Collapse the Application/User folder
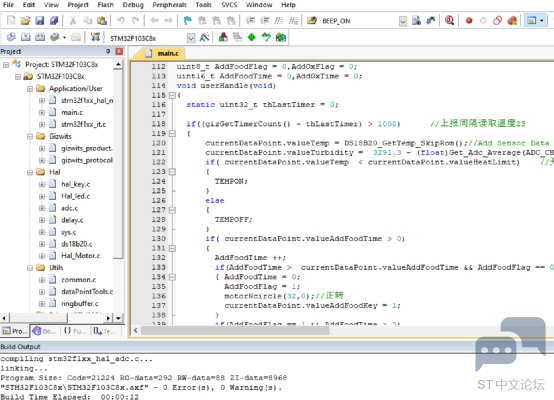 click(x=30, y=88)
